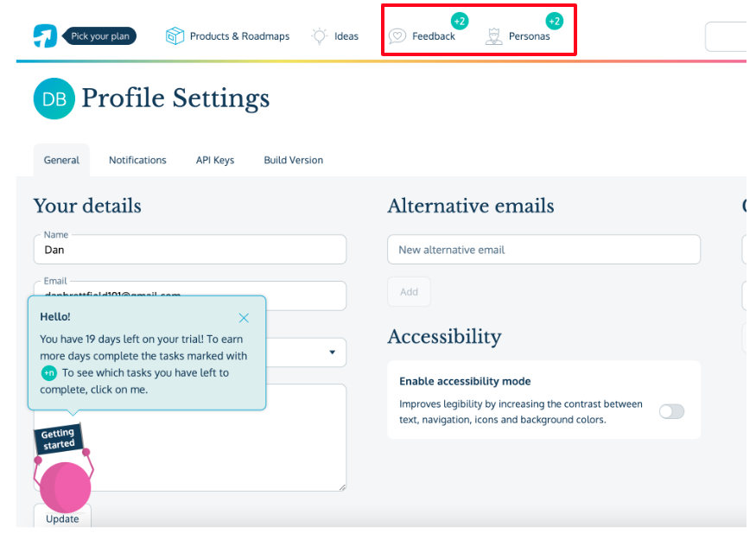Select the Build Version tab
The width and height of the screenshot is (756, 540).
(x=294, y=160)
